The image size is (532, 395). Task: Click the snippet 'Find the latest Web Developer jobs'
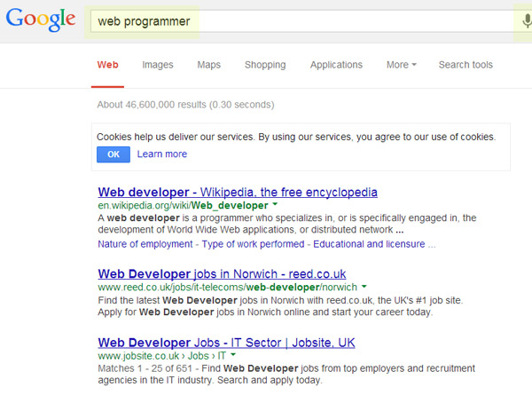click(x=280, y=306)
